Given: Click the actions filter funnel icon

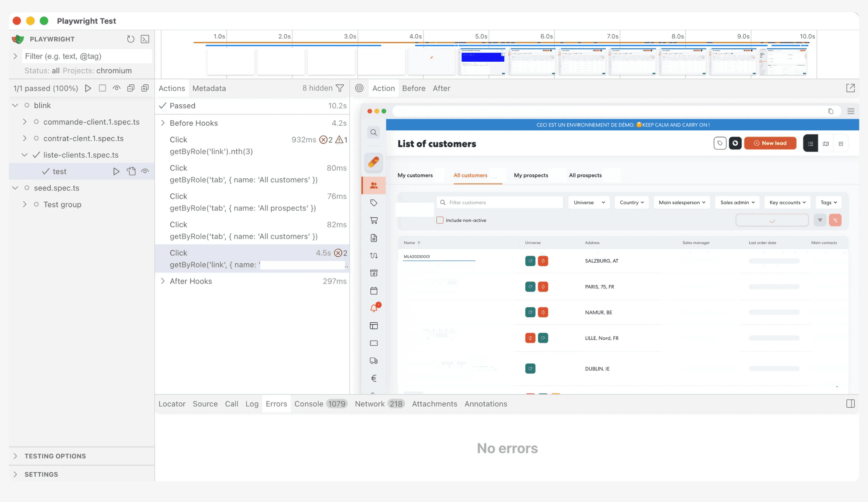Looking at the screenshot, I should (340, 88).
